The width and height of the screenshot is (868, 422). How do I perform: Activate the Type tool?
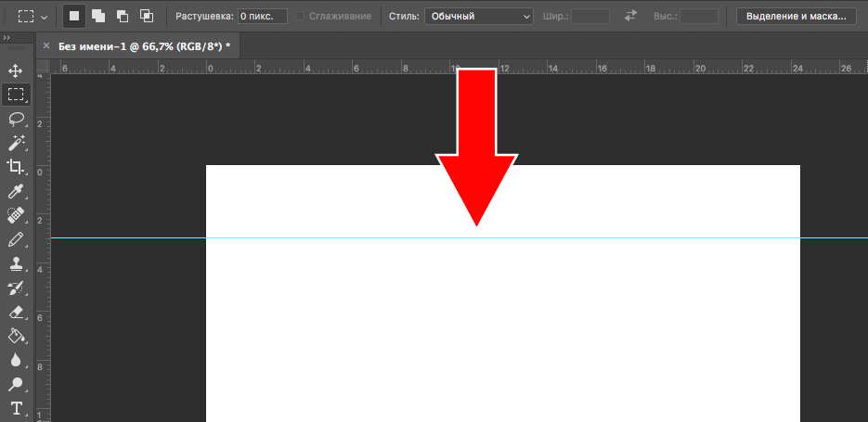point(16,408)
